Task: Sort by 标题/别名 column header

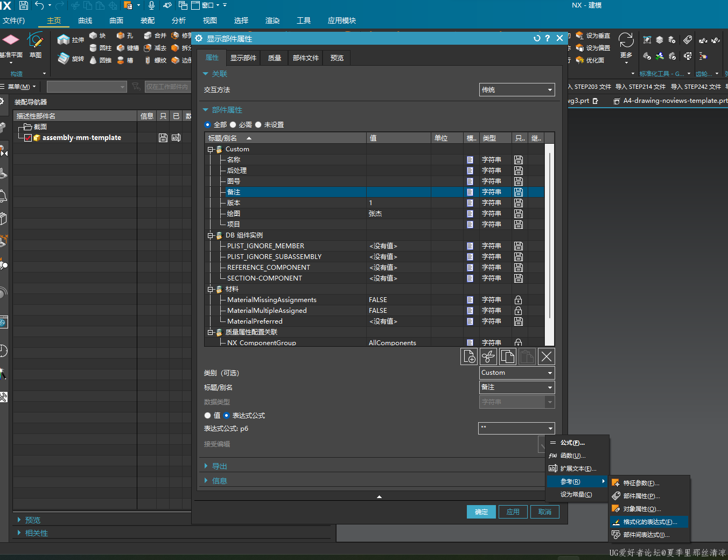Action: pyautogui.click(x=285, y=138)
